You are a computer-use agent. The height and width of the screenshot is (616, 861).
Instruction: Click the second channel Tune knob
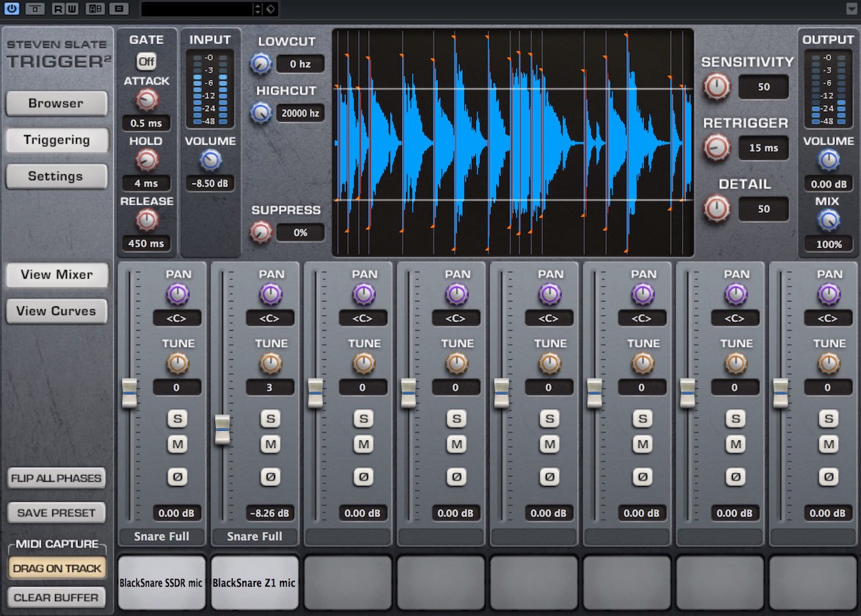[x=270, y=364]
